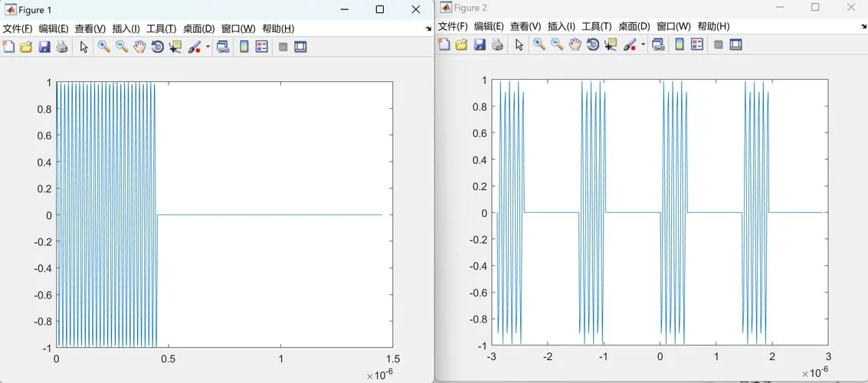This screenshot has height=383, width=868.
Task: Open 工具(T) menu in Figure 2
Action: point(597,26)
